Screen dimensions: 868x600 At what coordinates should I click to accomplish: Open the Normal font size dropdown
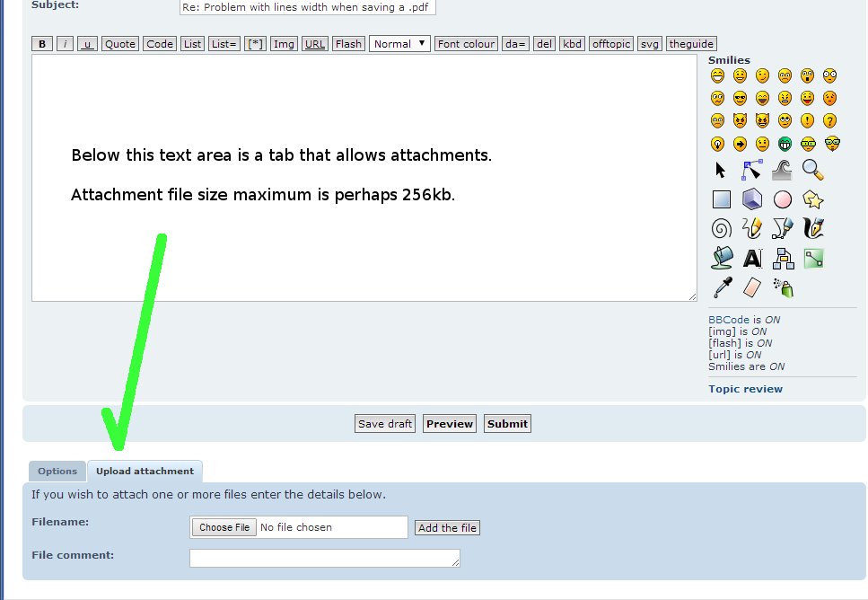[399, 44]
